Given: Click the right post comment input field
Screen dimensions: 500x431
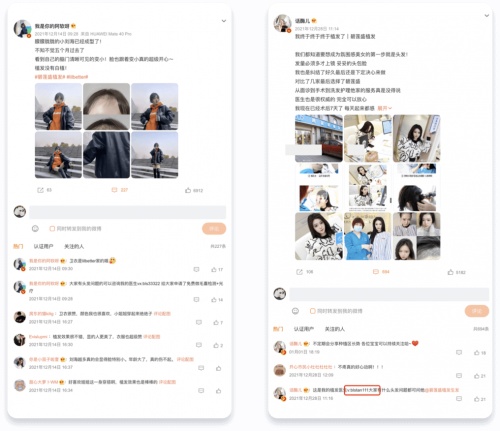Looking at the screenshot, I should pos(389,294).
